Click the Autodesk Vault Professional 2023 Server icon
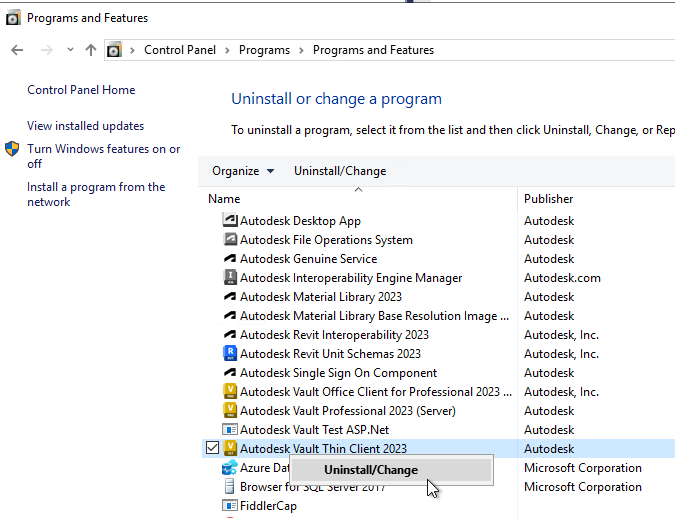 [230, 411]
